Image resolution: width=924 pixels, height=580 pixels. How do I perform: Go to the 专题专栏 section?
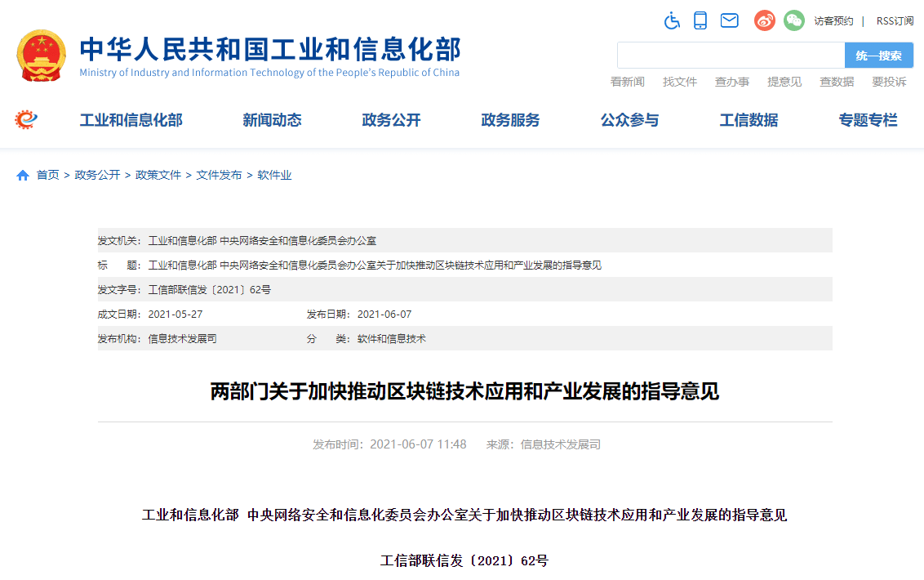tap(868, 120)
